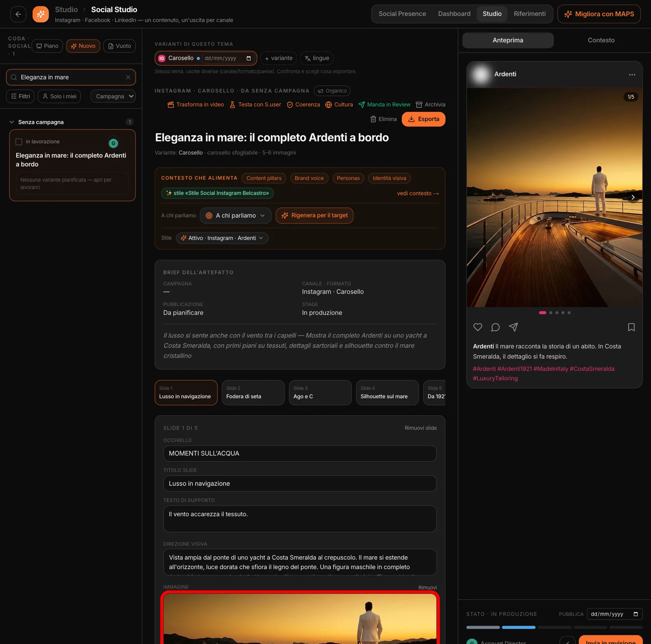Click the Ardenti profile avatar in preview
This screenshot has height=644, width=651.
(x=481, y=74)
